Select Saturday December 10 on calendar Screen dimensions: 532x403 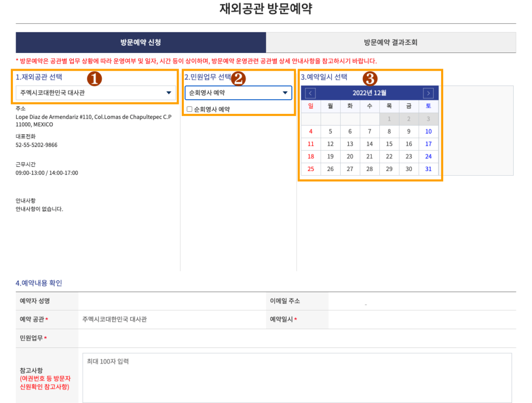[429, 132]
